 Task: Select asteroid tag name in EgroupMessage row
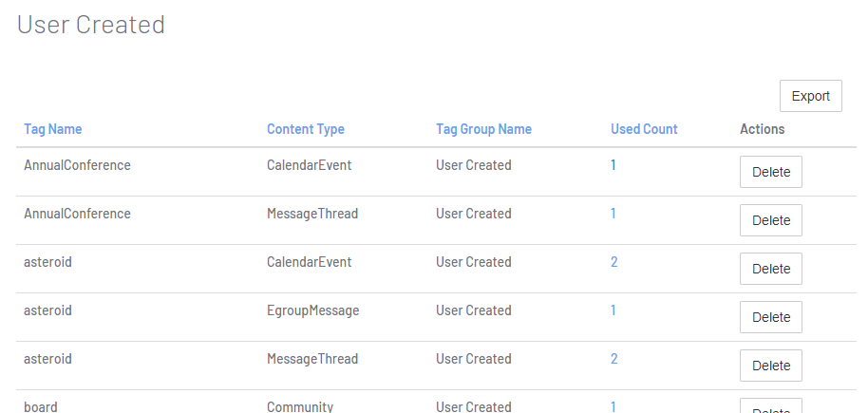click(47, 310)
